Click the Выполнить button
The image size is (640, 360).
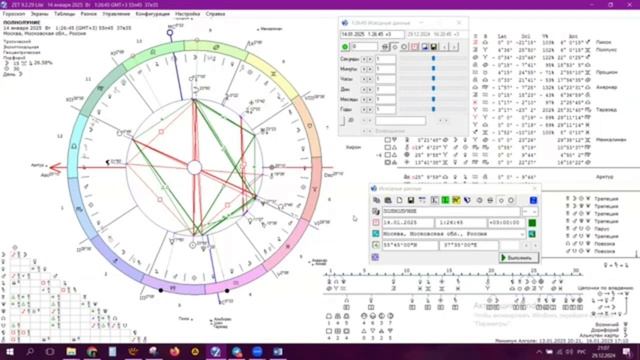518,258
